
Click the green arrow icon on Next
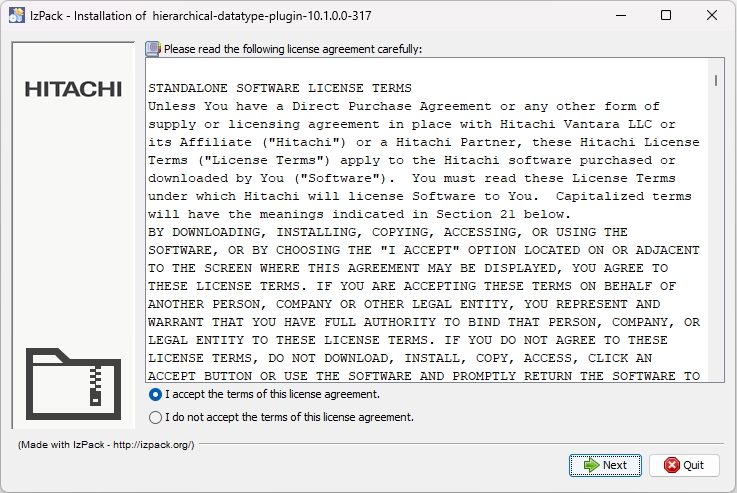592,465
